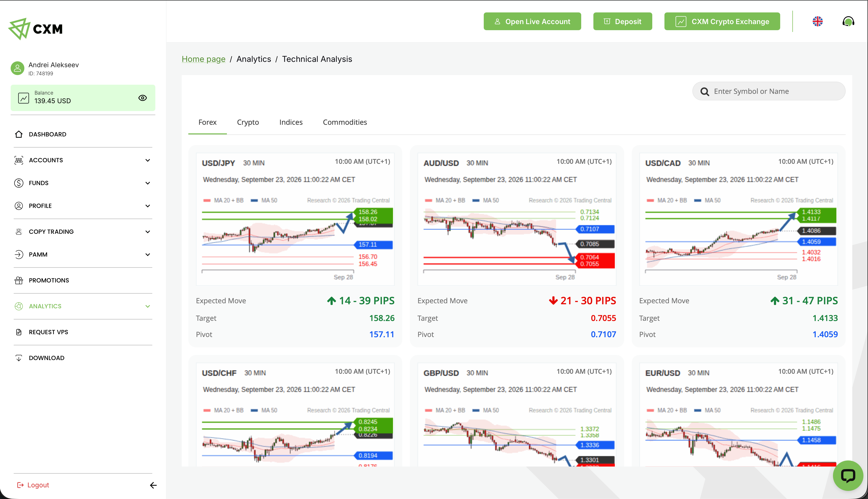Click the Analytics icon in sidebar

(x=19, y=306)
